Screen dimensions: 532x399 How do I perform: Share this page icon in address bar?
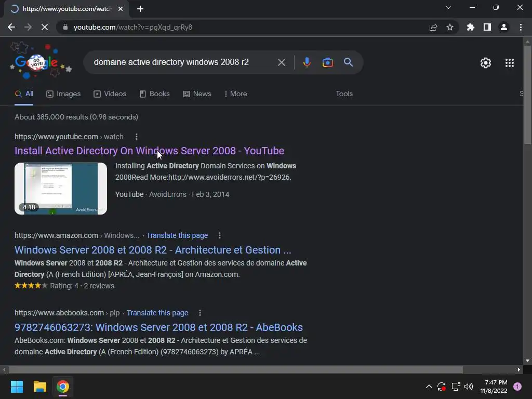pos(433,27)
